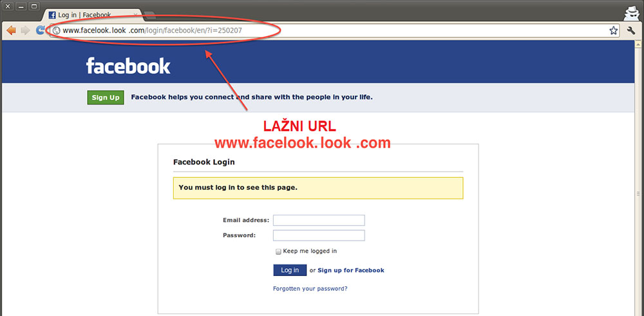
Task: Click the forward navigation arrow
Action: tap(26, 30)
